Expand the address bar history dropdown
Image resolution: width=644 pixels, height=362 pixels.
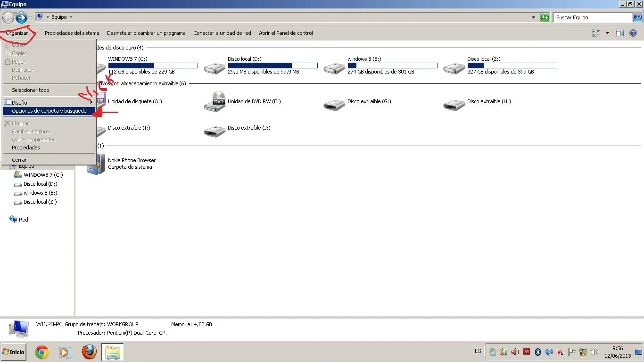pyautogui.click(x=534, y=17)
